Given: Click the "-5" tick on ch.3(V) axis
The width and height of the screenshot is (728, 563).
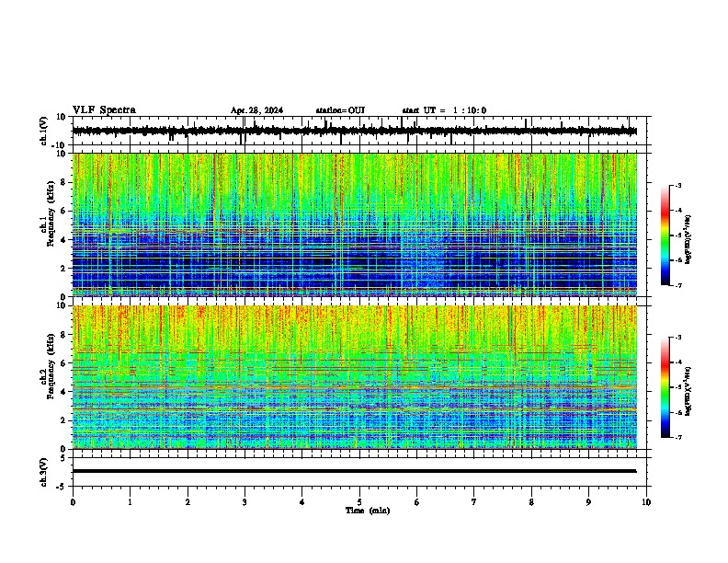Looking at the screenshot, I should pyautogui.click(x=62, y=487).
